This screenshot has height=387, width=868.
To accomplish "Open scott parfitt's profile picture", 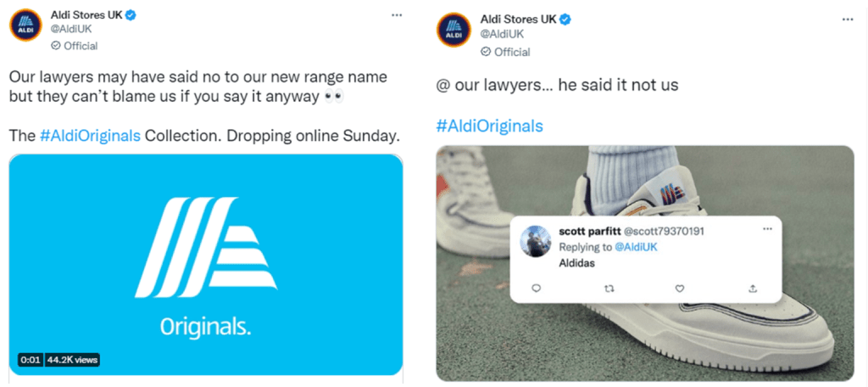I will 537,241.
